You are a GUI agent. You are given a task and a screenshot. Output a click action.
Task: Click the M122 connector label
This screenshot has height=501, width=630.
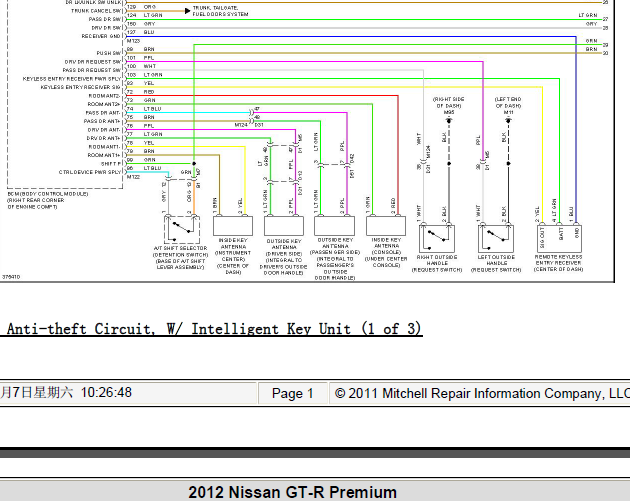133,177
